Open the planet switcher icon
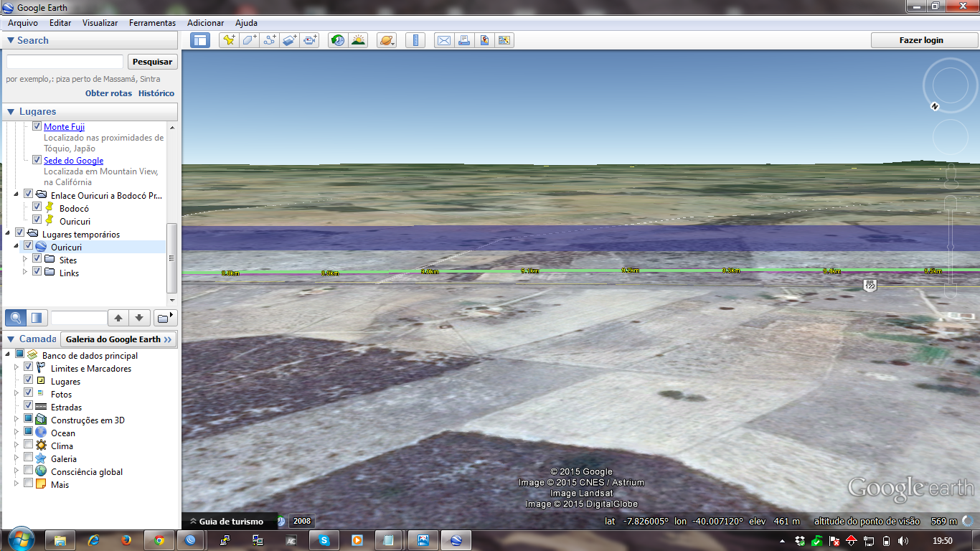The height and width of the screenshot is (551, 980). pos(387,40)
